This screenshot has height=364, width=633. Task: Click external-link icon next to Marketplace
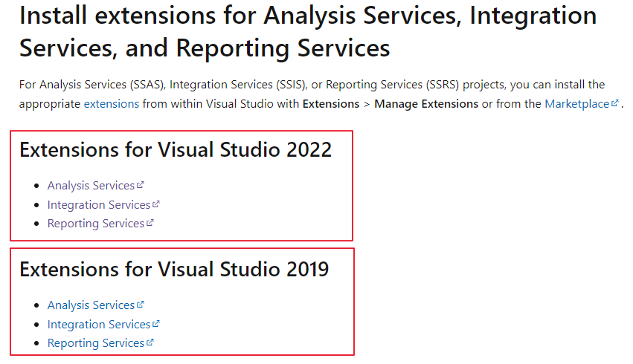tap(614, 104)
